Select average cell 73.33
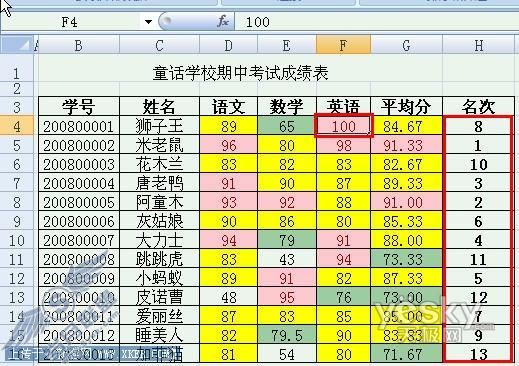Screen dimensions: 519x366 [x=406, y=259]
